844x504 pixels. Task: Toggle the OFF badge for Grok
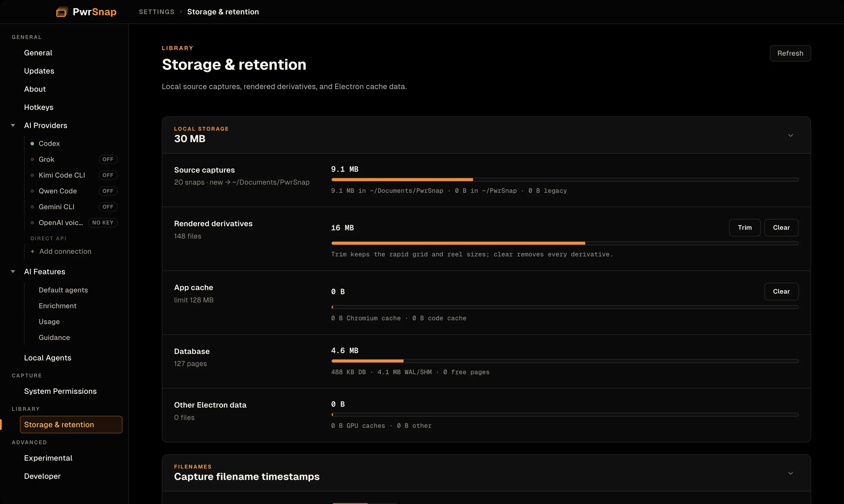[x=108, y=159]
